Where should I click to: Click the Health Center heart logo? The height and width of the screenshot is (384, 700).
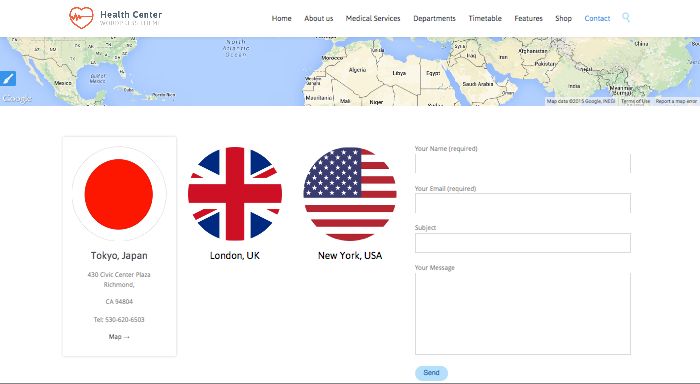tap(81, 18)
